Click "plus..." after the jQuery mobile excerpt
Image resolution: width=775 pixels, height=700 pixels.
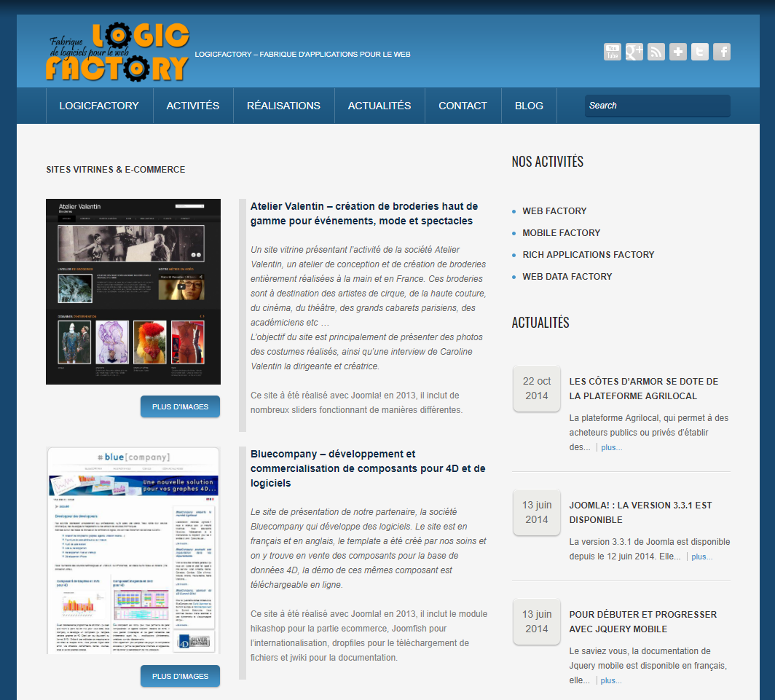click(x=611, y=681)
